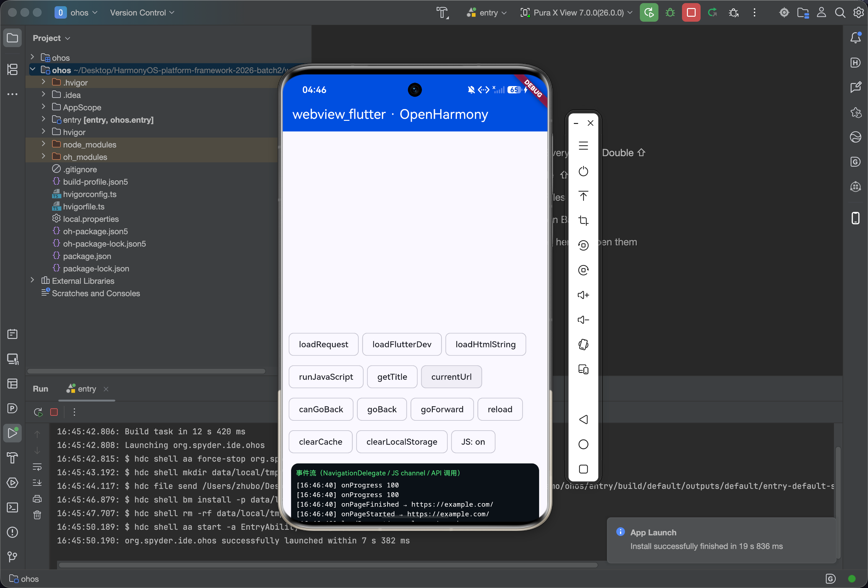The height and width of the screenshot is (588, 868).
Task: Open Git branch tool window icon
Action: tap(12, 557)
